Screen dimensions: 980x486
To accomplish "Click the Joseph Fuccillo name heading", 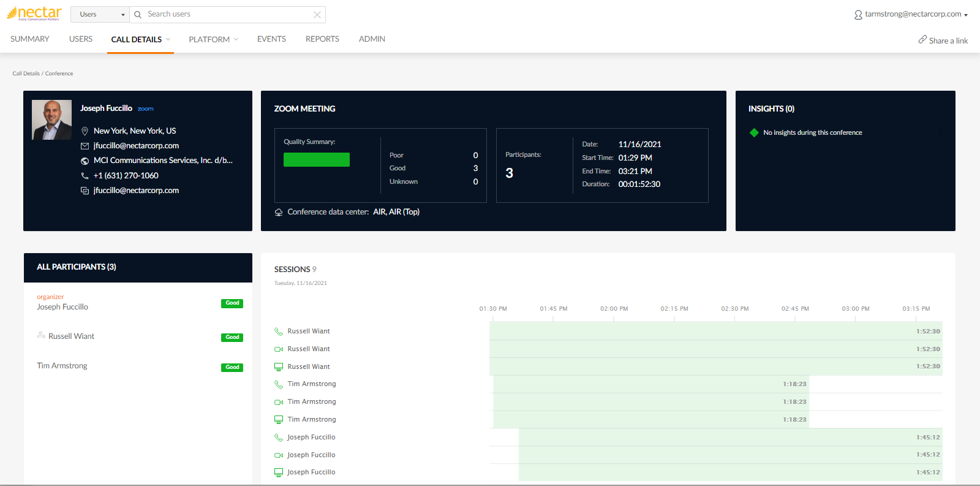I will (x=106, y=108).
